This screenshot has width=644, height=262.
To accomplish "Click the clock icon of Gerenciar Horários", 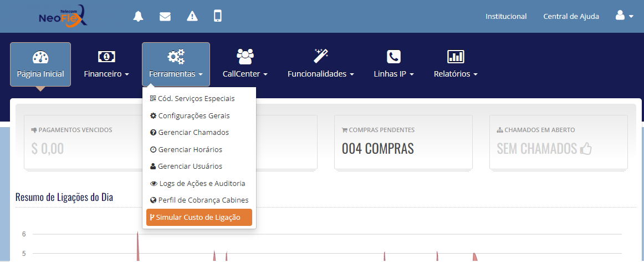I will pyautogui.click(x=153, y=149).
